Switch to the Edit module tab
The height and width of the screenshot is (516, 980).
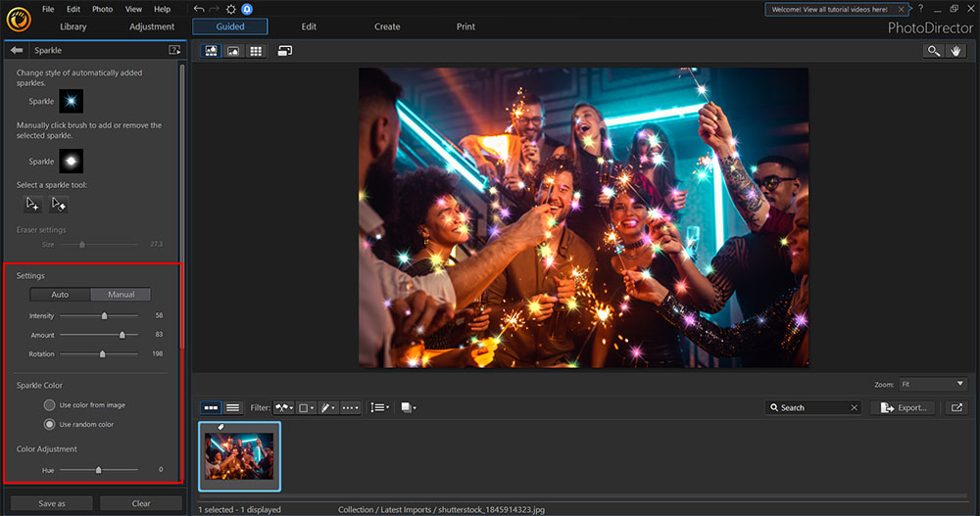[309, 26]
